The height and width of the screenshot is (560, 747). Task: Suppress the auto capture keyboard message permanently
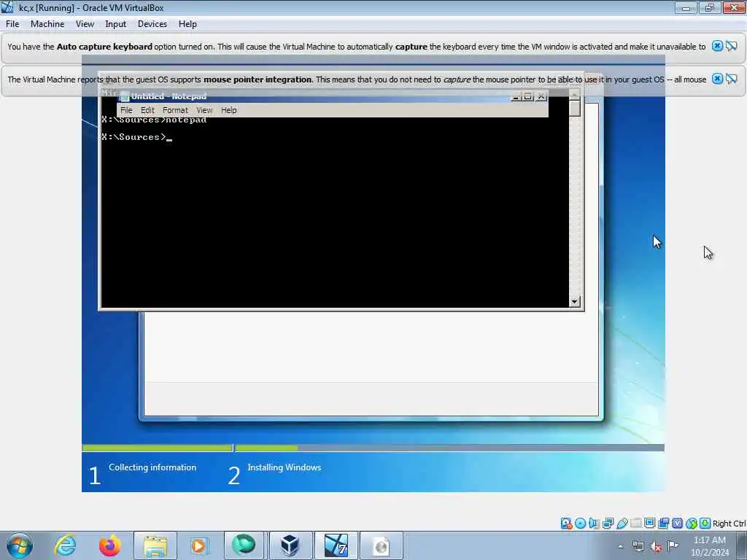pyautogui.click(x=732, y=46)
